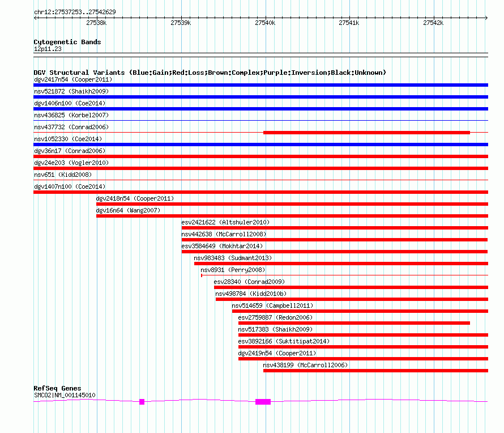This screenshot has height=433, width=504.
Task: Click the 27540k ruler tick label
Action: 265,23
